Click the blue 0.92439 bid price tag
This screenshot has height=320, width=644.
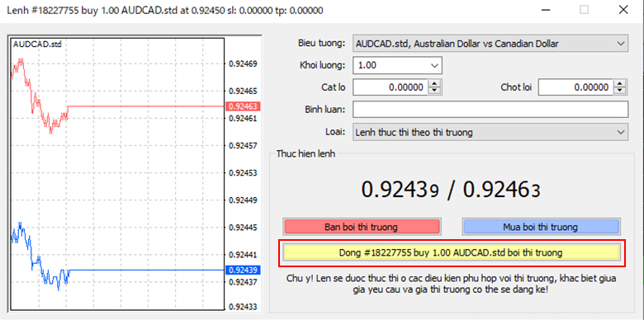tap(243, 270)
